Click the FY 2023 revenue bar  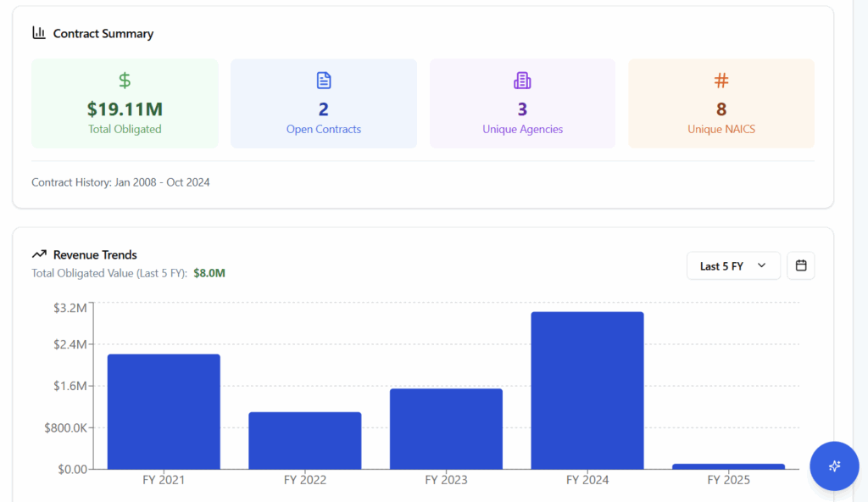tap(446, 428)
